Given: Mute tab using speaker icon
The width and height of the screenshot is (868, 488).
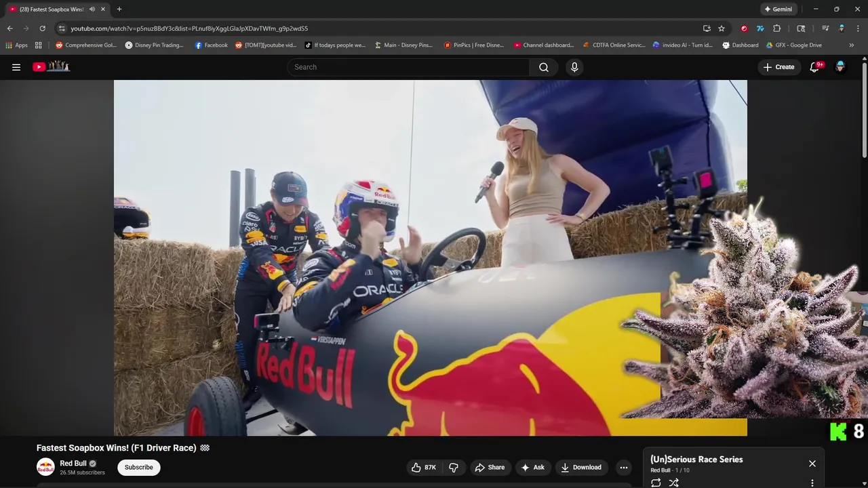Looking at the screenshot, I should tap(92, 9).
